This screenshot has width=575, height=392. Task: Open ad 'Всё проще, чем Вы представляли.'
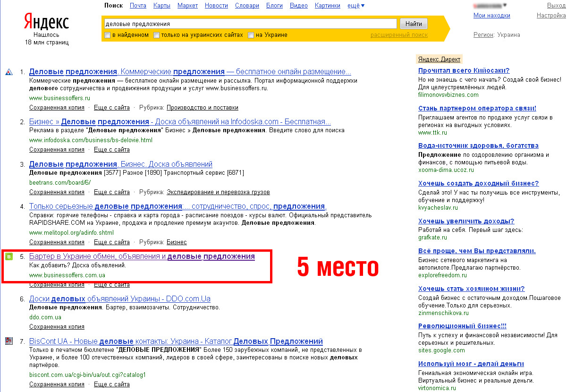(x=477, y=251)
